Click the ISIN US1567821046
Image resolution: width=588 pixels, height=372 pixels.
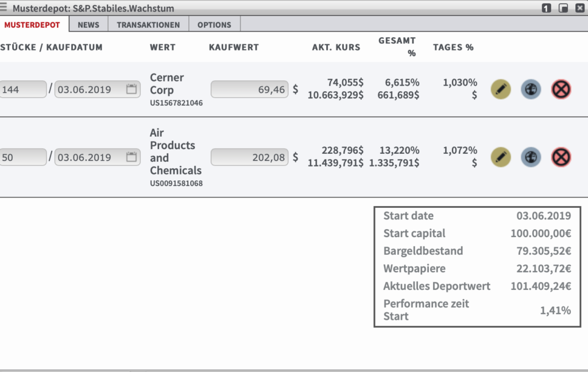point(176,103)
